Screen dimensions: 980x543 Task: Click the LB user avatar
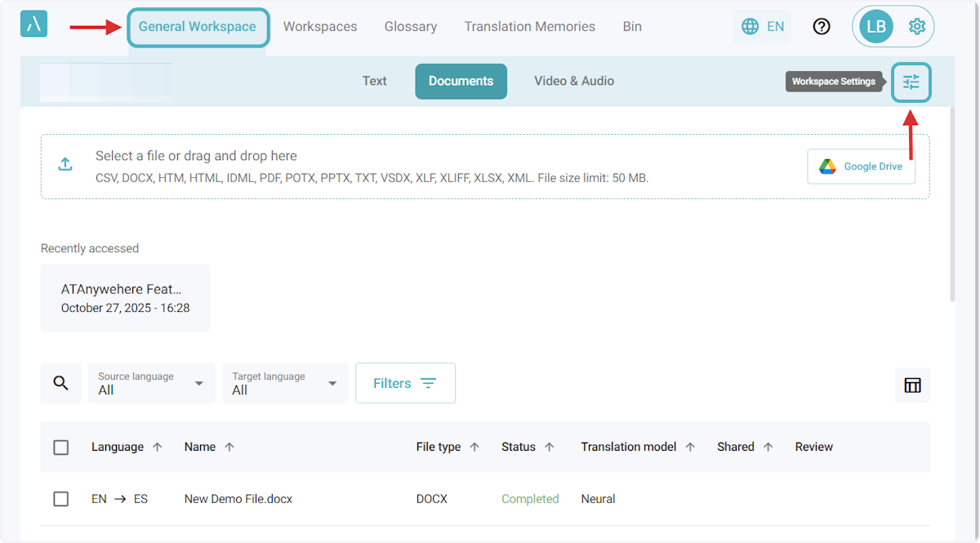pos(875,27)
